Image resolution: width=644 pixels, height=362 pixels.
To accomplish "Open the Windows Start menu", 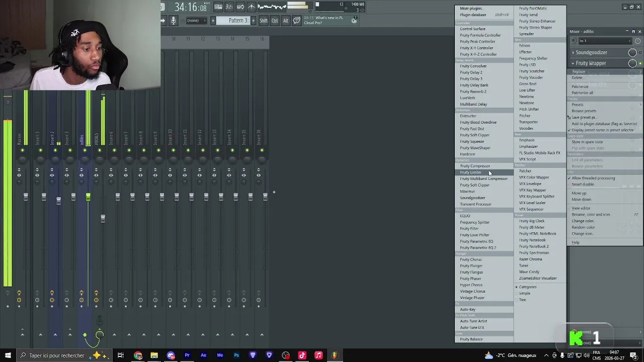I will [x=8, y=355].
